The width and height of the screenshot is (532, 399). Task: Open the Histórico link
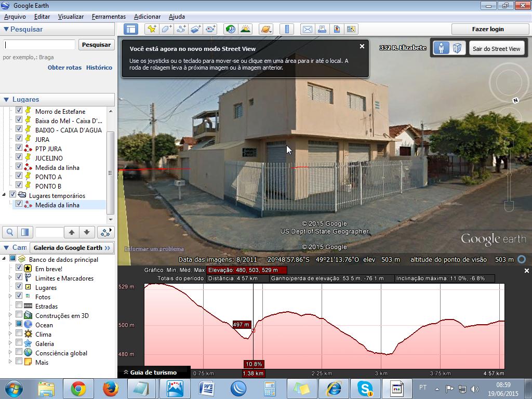pyautogui.click(x=99, y=68)
